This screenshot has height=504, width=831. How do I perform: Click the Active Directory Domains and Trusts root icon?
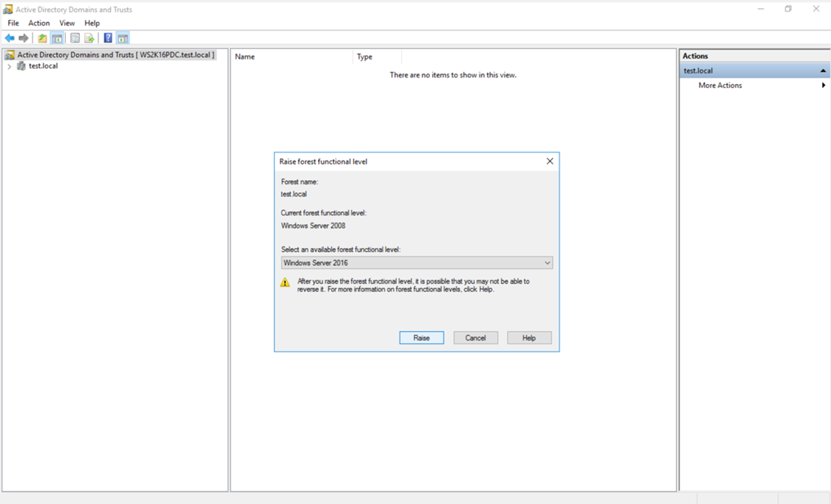10,55
